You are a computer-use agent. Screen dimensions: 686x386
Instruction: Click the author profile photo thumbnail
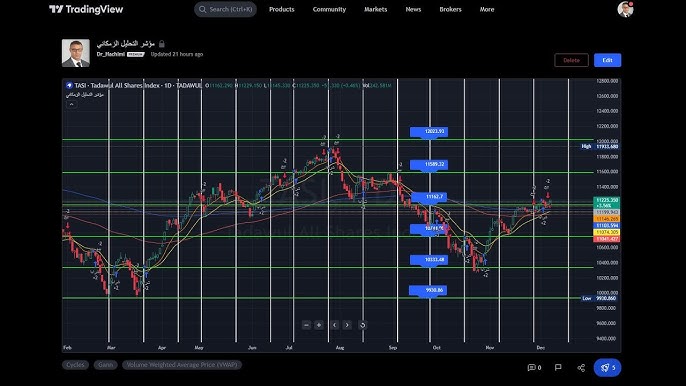[76, 53]
